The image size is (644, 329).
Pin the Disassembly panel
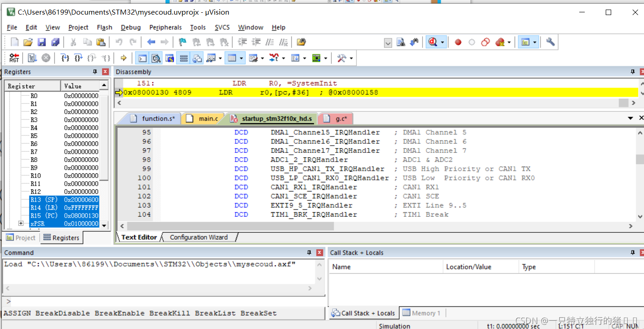(633, 72)
